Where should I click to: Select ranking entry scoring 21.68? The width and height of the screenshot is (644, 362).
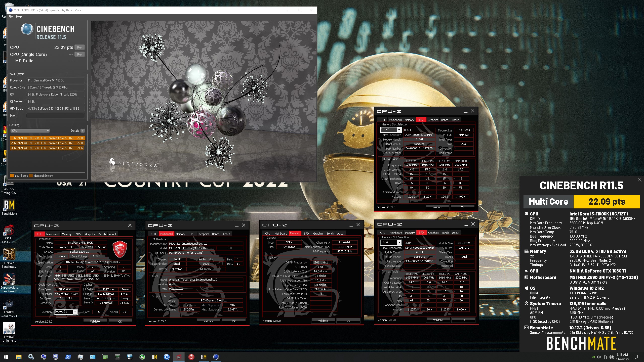point(48,148)
